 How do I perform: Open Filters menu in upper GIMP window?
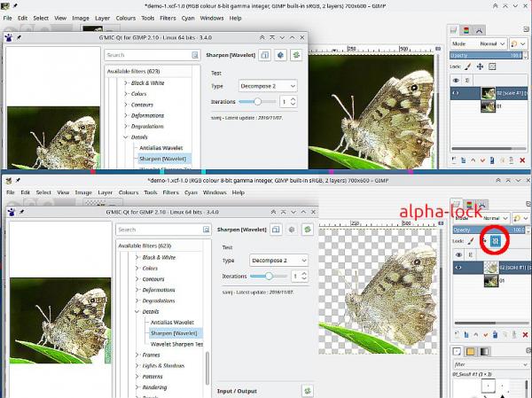(168, 19)
